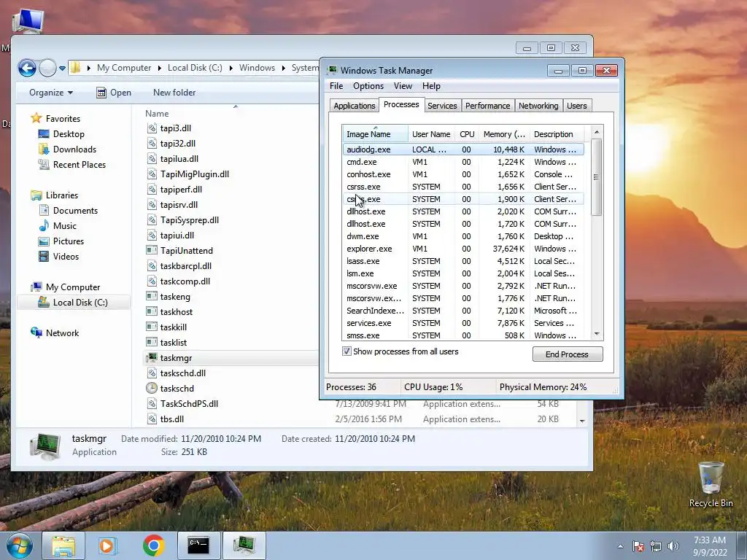Open Recycle Bin on desktop

coord(711,484)
